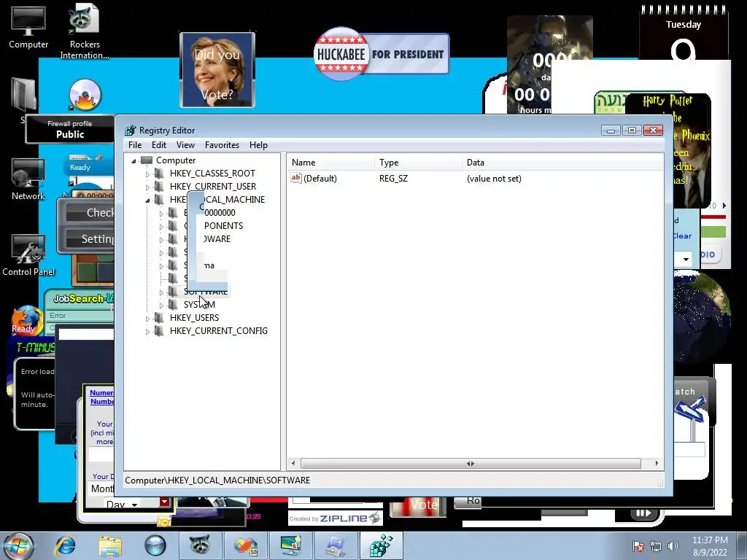Open the Edit menu in Registry Editor

point(158,145)
